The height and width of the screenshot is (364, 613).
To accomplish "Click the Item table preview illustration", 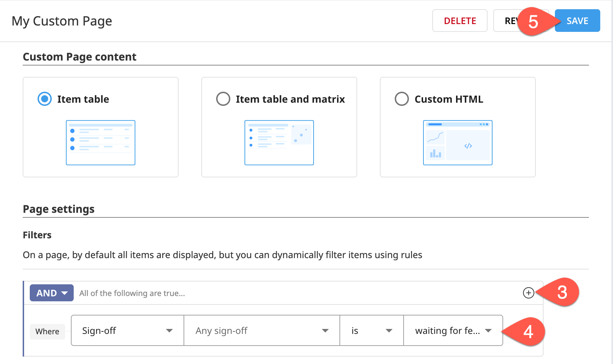I will [100, 143].
